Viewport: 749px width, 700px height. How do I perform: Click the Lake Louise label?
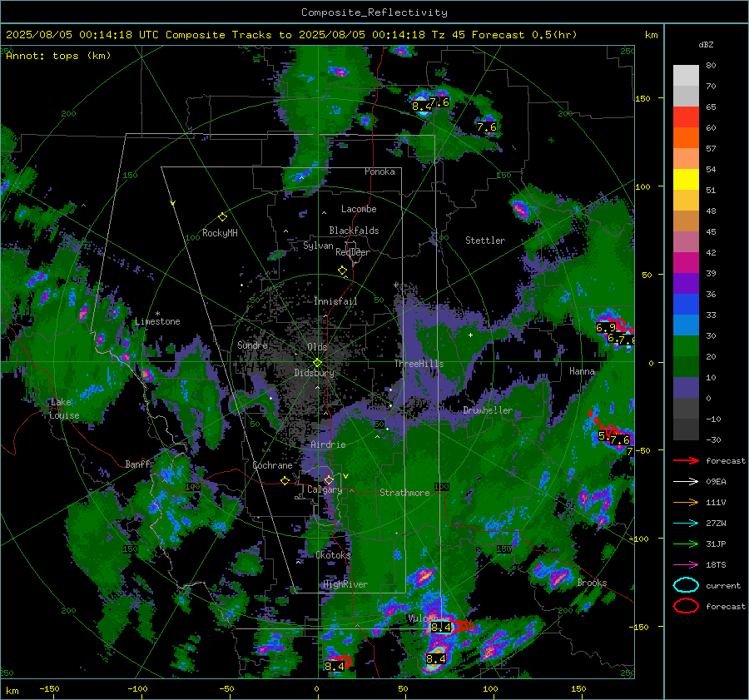[64, 409]
